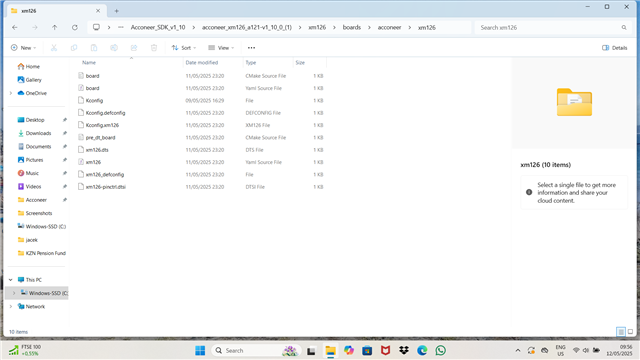
Task: Open Windows Start menu
Action: tap(200, 351)
